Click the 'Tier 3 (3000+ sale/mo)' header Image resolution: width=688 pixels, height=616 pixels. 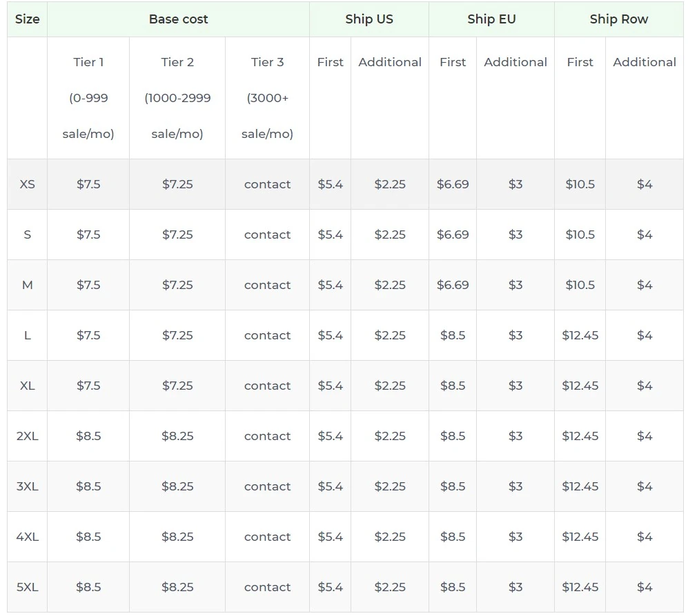266,98
